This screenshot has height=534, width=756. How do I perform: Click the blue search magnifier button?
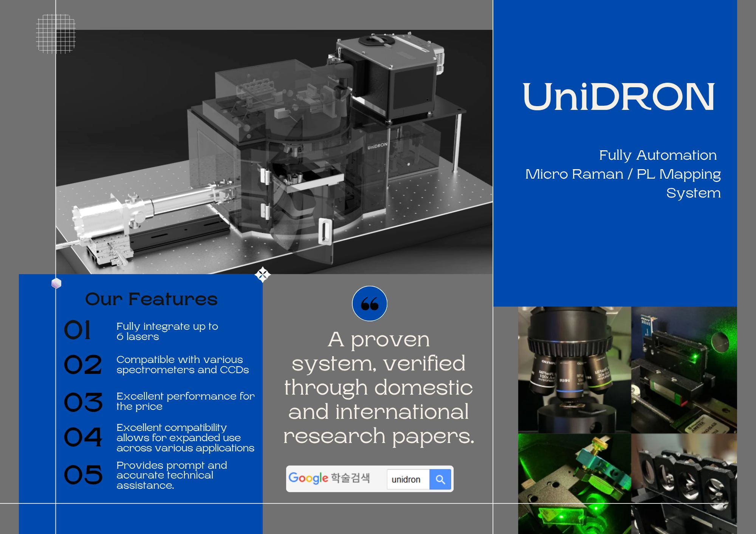coord(440,479)
